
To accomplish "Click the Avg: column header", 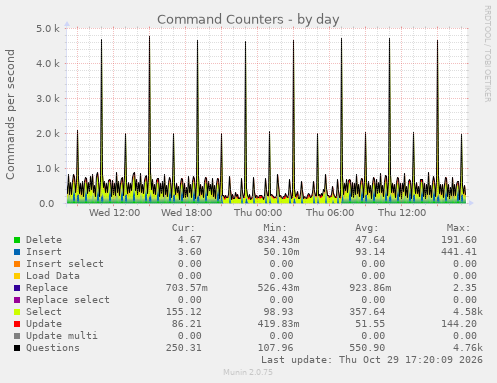I will [367, 228].
